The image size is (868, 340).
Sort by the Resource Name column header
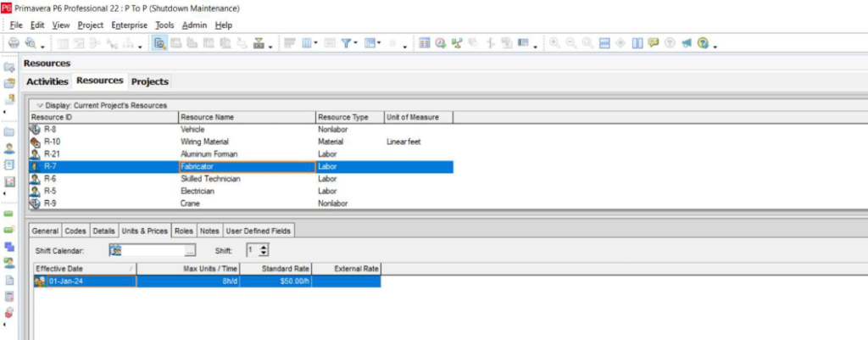247,117
